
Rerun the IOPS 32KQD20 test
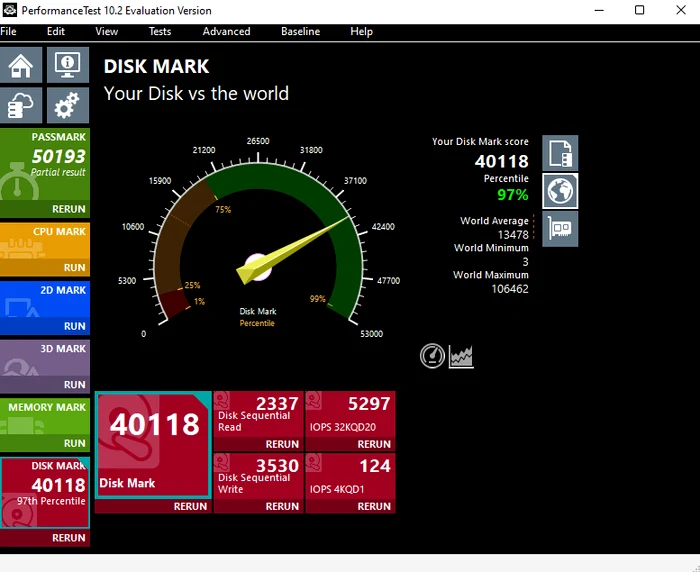[374, 444]
